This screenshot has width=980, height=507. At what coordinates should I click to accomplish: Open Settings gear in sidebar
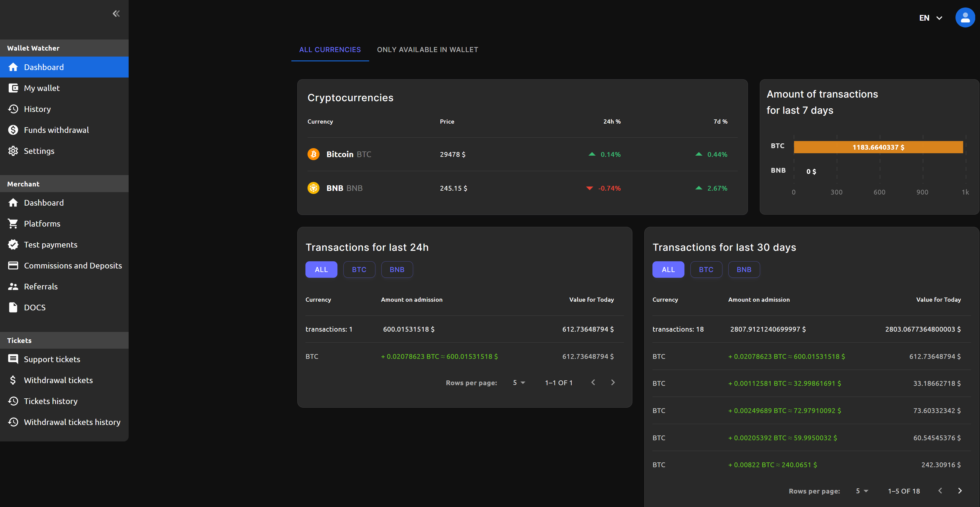point(13,151)
